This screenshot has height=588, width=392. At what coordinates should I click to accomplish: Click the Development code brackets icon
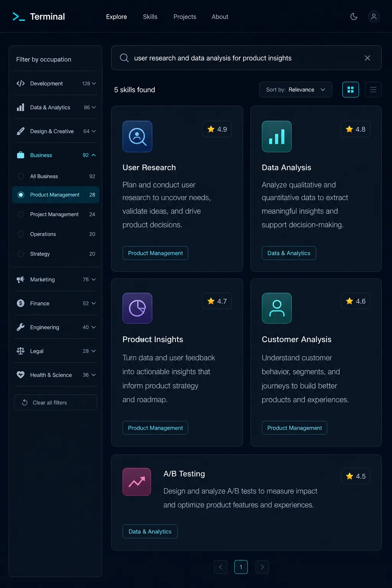pyautogui.click(x=21, y=83)
